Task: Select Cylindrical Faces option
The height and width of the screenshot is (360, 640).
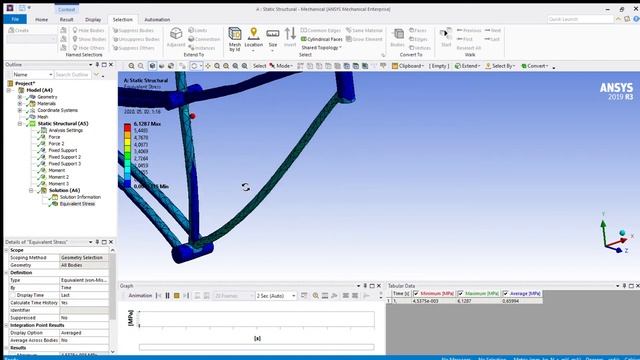Action: 322,39
